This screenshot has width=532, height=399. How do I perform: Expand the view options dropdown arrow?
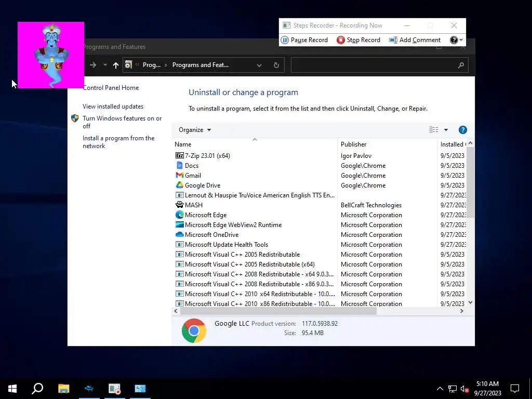tap(446, 130)
